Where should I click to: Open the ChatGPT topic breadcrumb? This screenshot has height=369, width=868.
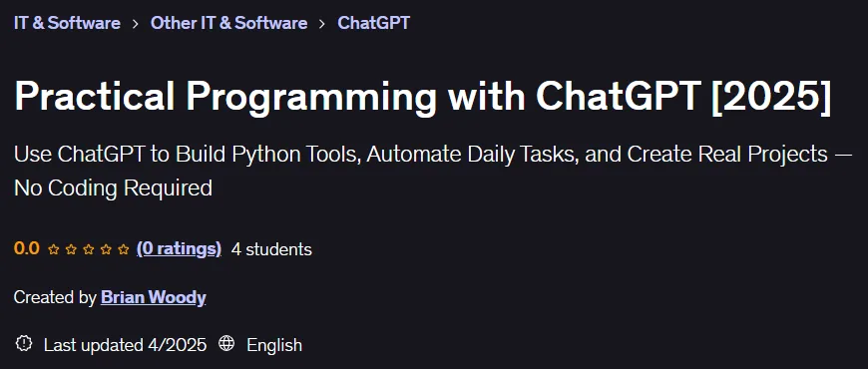click(x=374, y=23)
